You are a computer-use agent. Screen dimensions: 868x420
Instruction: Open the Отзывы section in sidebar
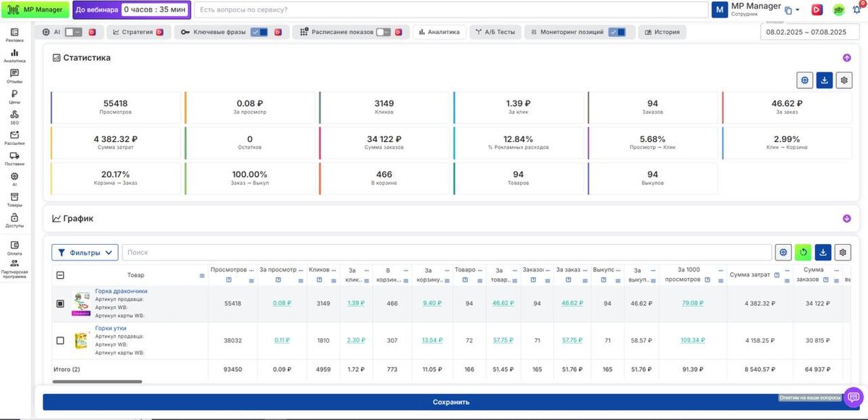(14, 76)
